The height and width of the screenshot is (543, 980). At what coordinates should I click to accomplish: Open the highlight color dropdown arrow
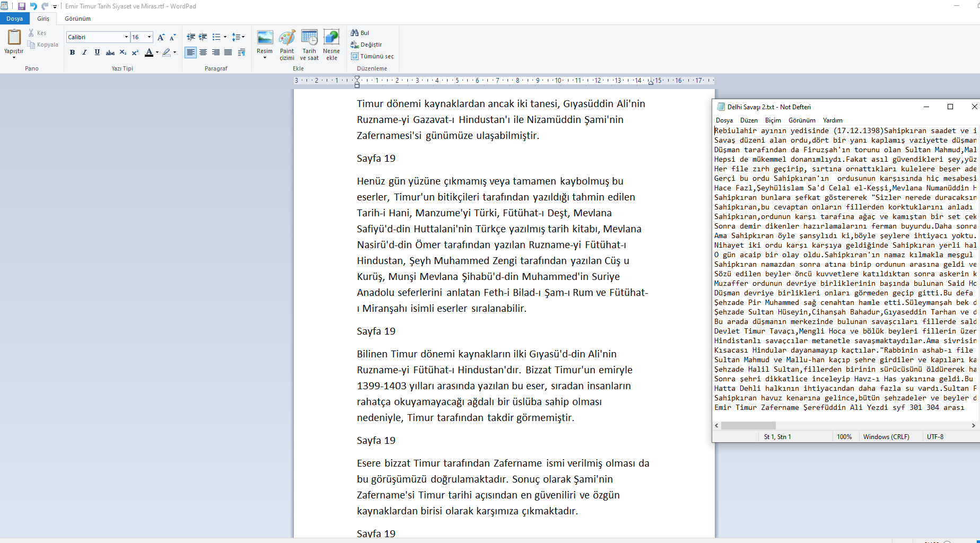tap(174, 52)
